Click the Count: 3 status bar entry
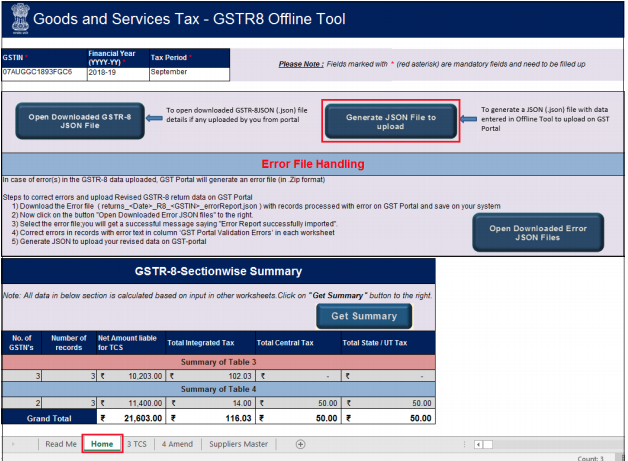 pyautogui.click(x=590, y=458)
